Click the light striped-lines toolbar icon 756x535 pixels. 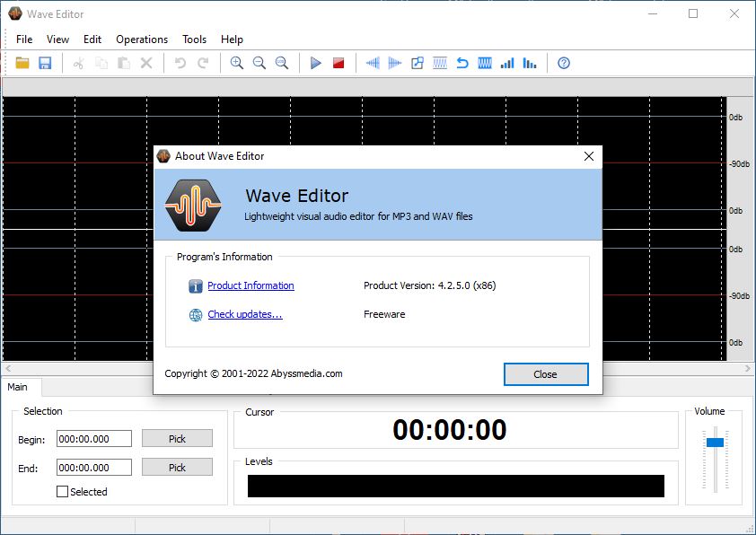coord(440,63)
